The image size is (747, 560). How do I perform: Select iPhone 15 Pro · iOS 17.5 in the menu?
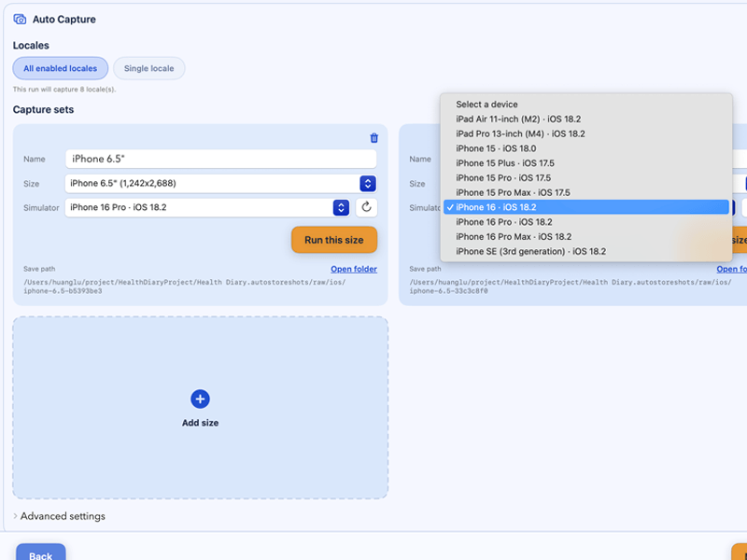pyautogui.click(x=586, y=178)
